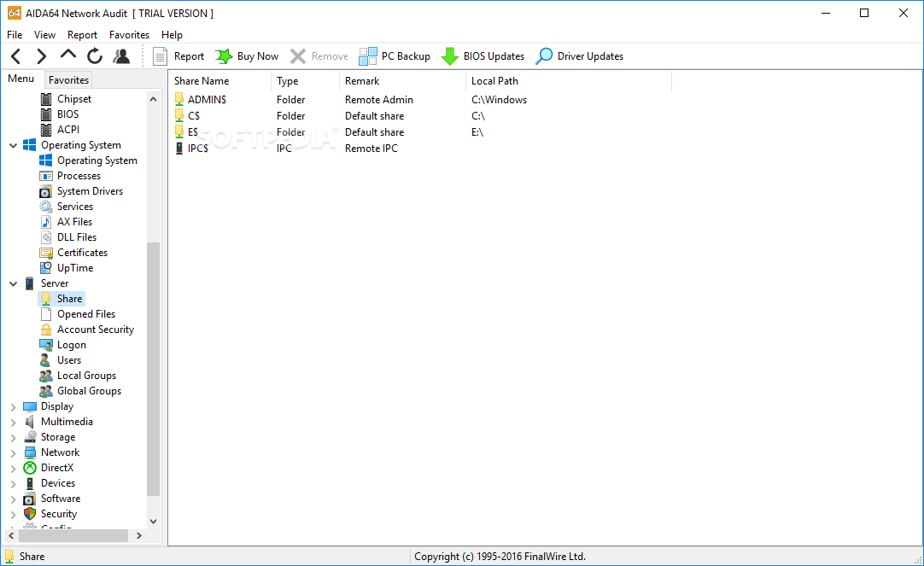Collapse the Server category

(13, 283)
